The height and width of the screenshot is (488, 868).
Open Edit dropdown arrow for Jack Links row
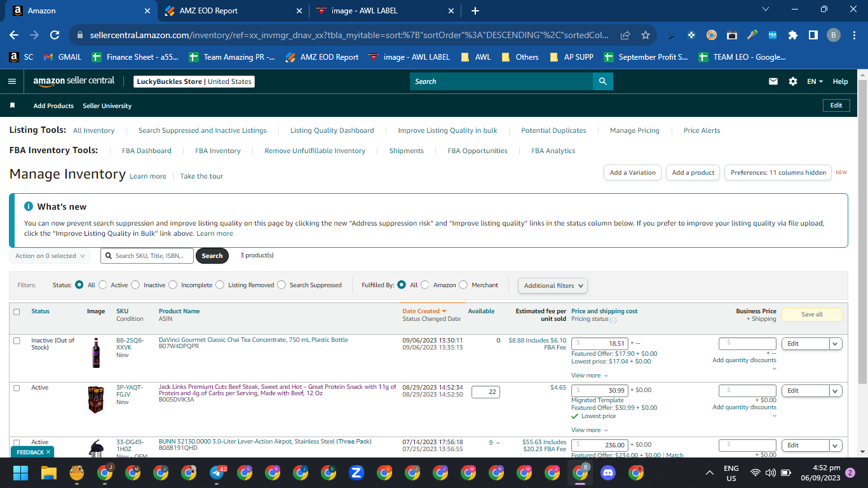click(836, 391)
